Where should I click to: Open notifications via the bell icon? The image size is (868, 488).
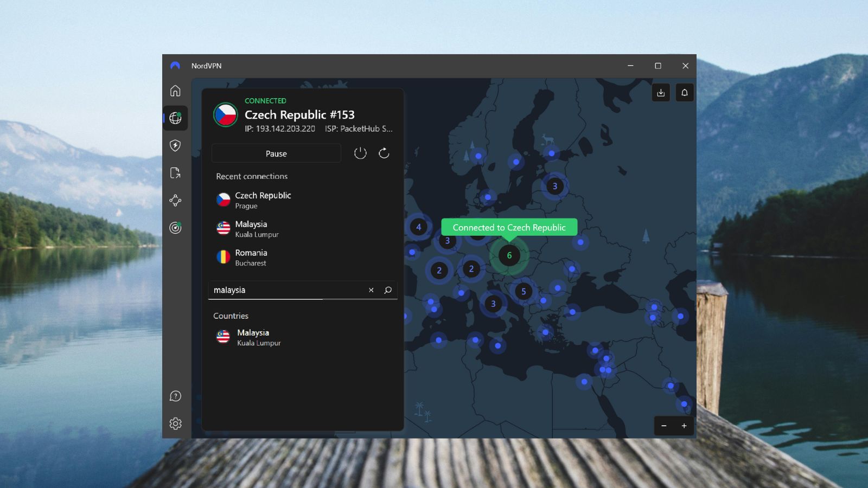pyautogui.click(x=685, y=92)
